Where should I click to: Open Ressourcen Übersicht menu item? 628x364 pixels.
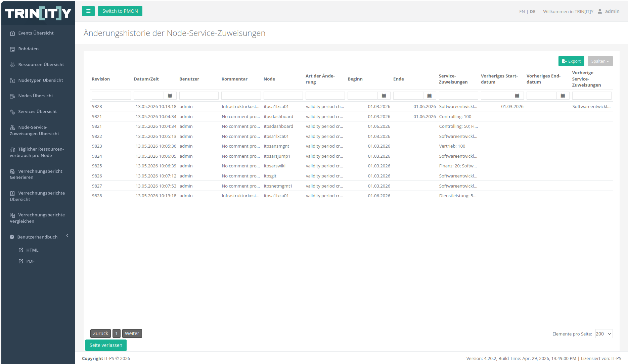point(41,64)
